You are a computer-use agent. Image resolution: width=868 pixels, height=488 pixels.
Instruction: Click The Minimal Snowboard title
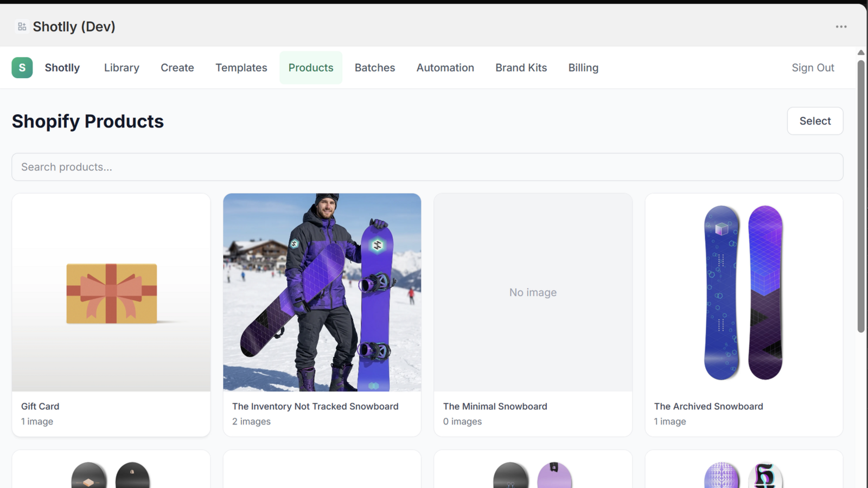495,407
